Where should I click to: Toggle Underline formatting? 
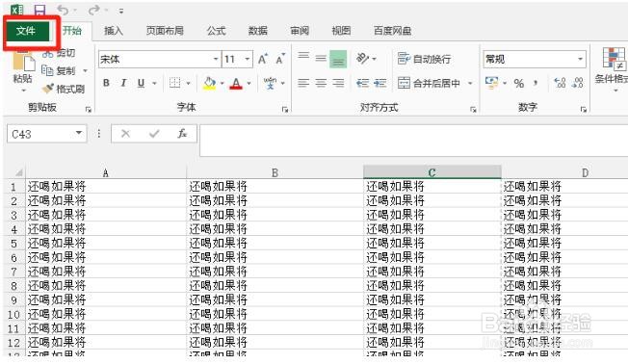point(141,83)
